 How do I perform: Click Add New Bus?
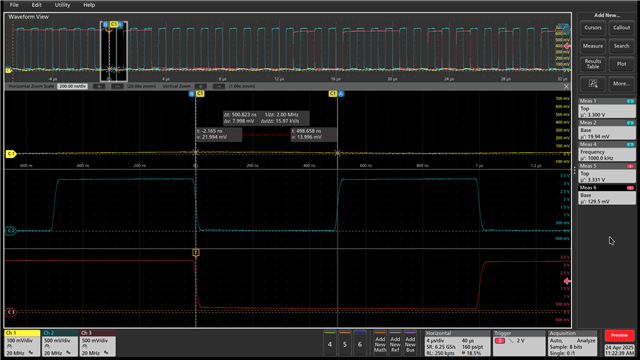pos(410,344)
